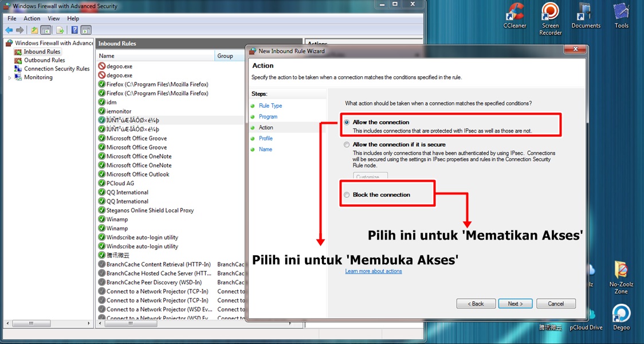Go to the Program wizard step
The image size is (644, 344).
[268, 117]
